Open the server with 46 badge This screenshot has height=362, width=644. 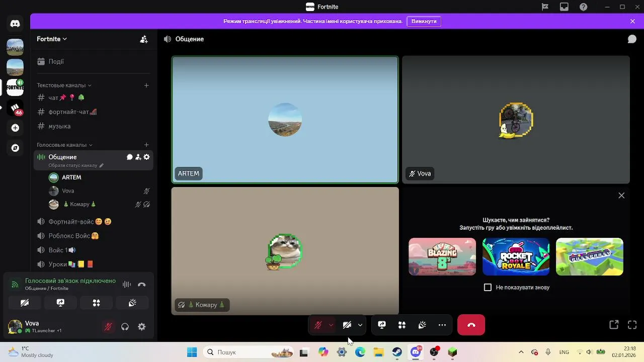tap(15, 108)
